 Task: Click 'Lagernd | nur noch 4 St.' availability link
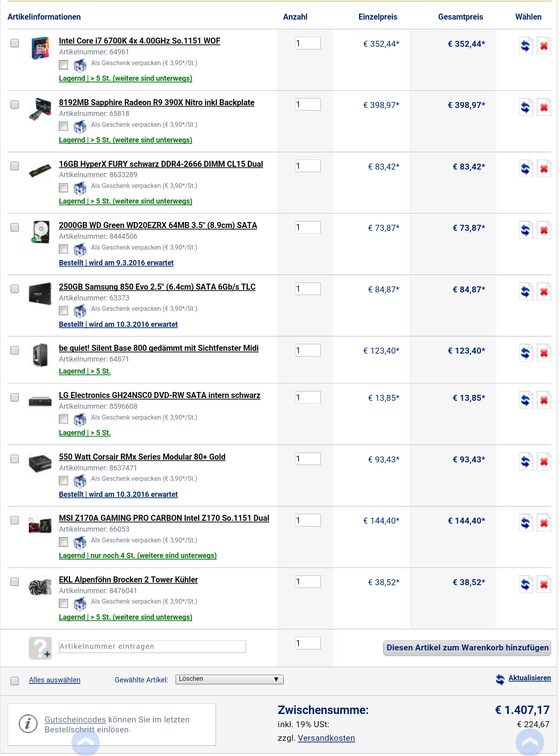(x=138, y=556)
